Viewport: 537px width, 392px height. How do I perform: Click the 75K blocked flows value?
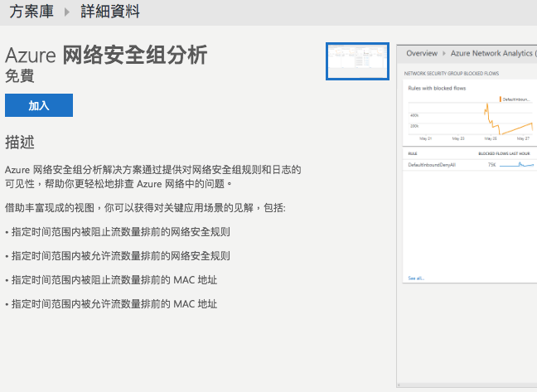click(491, 165)
